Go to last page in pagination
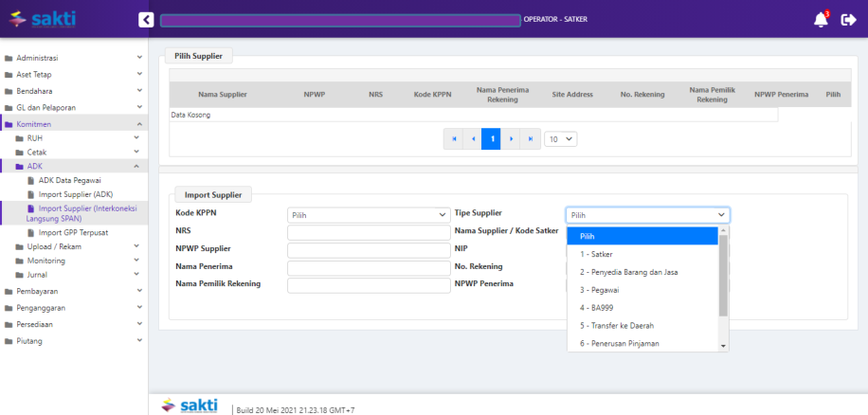868x415 pixels. 530,138
